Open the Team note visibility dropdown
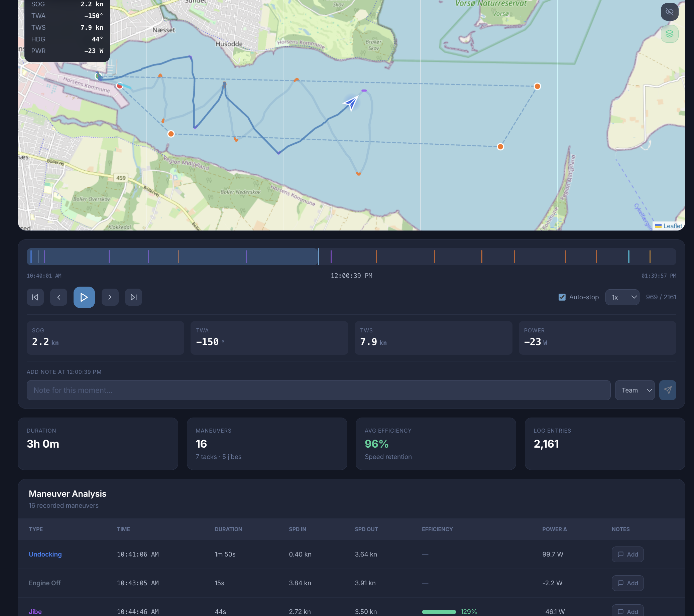This screenshot has height=616, width=694. tap(634, 390)
